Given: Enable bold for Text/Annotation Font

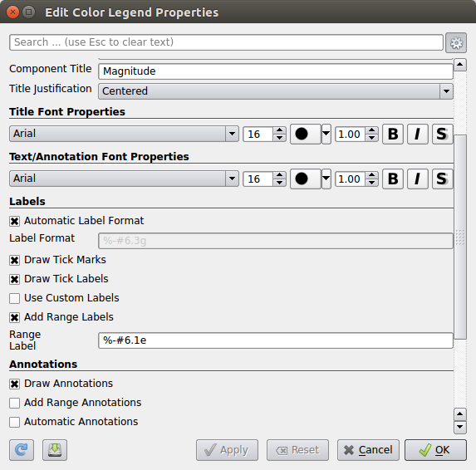Looking at the screenshot, I should (x=393, y=179).
